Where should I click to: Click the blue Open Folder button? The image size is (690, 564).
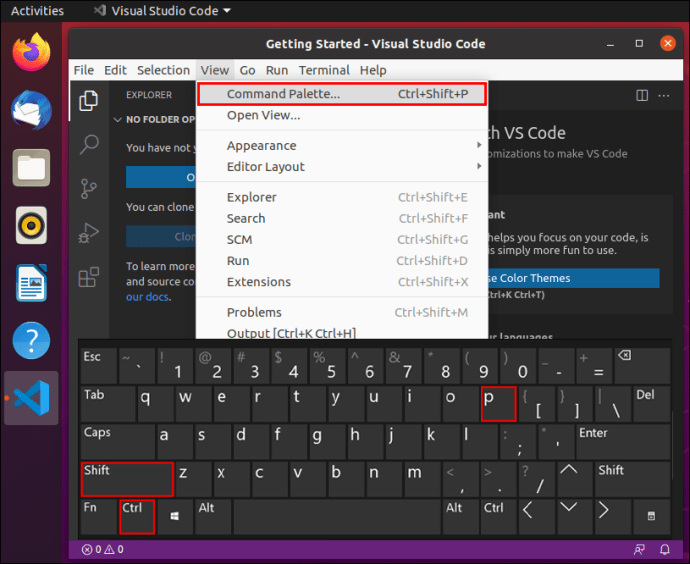(161, 177)
